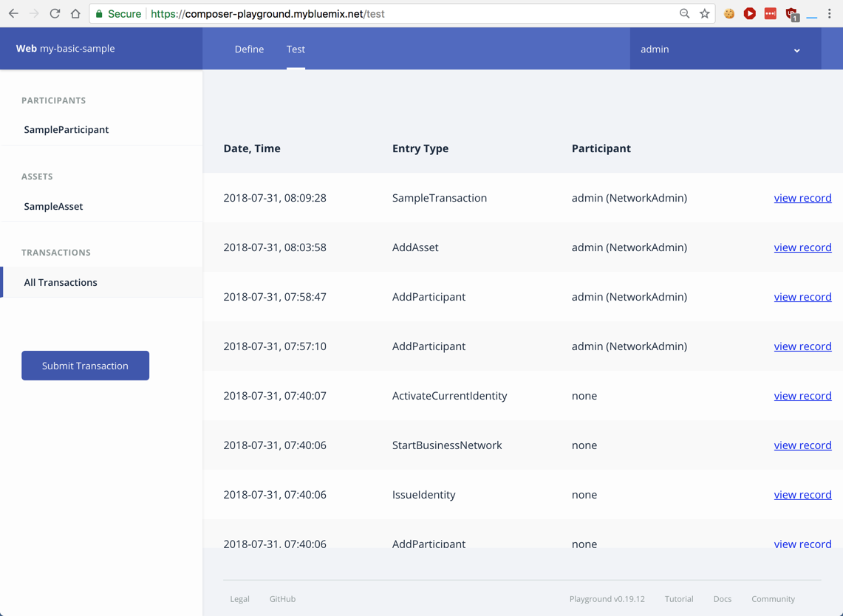Expand the admin identity dropdown
Viewport: 843px width, 616px height.
click(x=796, y=50)
